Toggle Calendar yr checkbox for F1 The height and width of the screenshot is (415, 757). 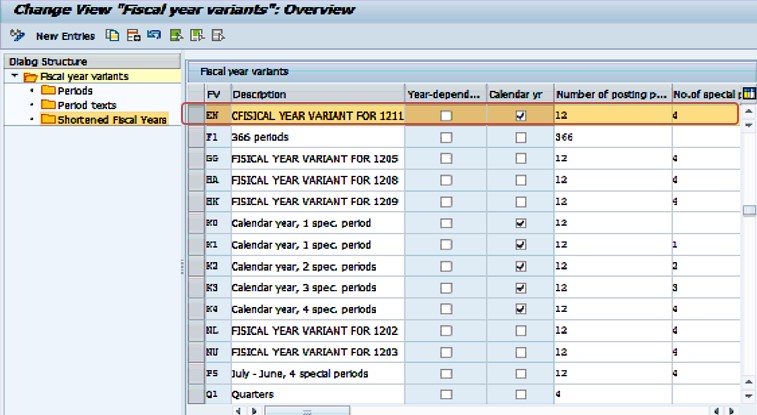tap(520, 138)
